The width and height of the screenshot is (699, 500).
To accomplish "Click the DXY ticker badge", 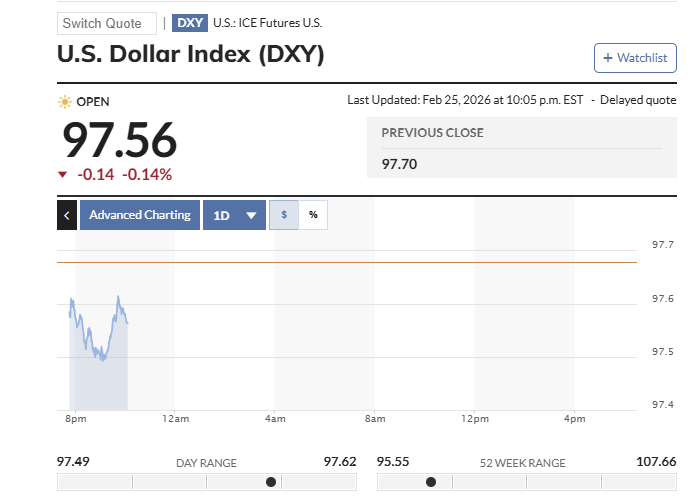I will pos(189,23).
